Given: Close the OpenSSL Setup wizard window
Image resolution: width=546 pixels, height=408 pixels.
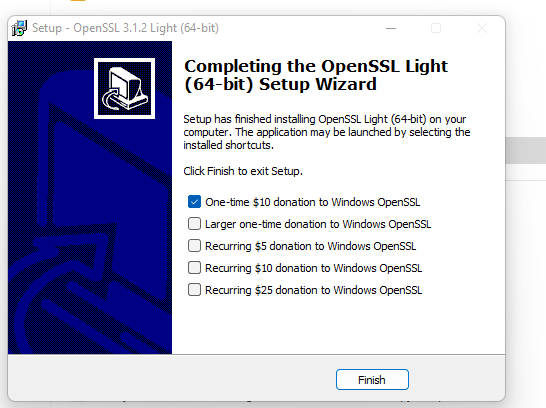Looking at the screenshot, I should (x=482, y=28).
